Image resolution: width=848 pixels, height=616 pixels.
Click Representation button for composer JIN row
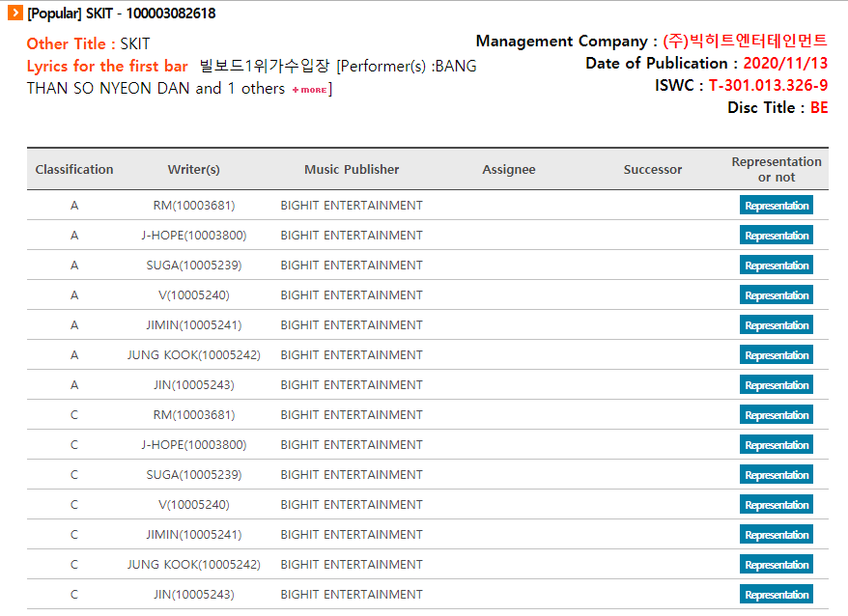tap(777, 595)
